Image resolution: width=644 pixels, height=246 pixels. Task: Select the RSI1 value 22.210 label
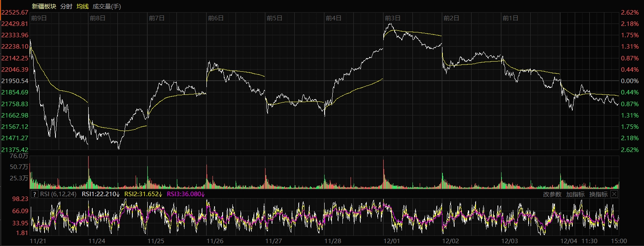100,194
